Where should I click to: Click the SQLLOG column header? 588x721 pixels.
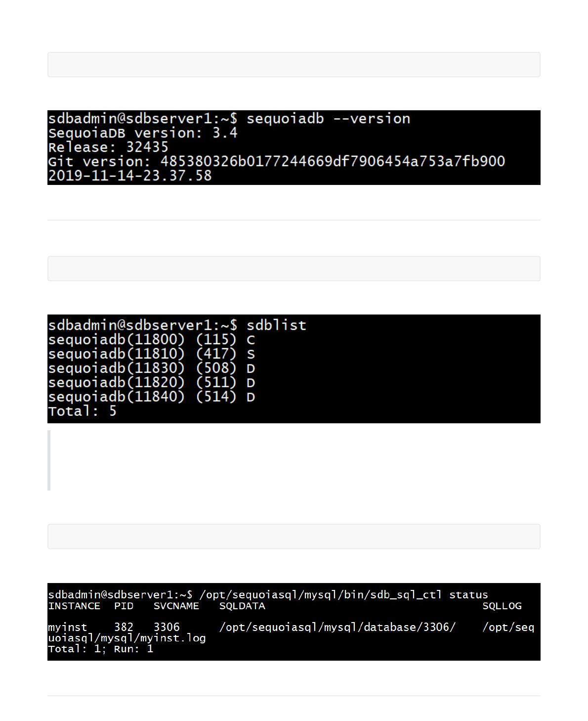click(x=502, y=606)
